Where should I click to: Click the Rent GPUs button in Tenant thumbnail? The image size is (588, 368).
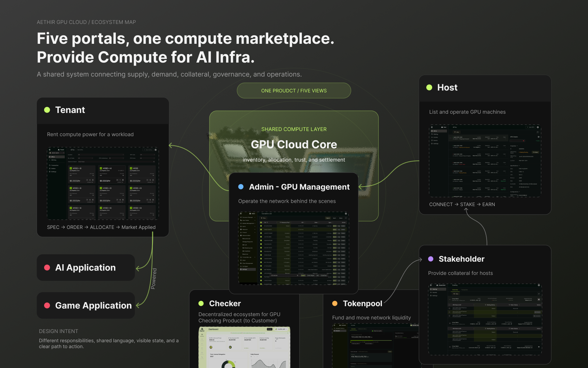coord(148,150)
